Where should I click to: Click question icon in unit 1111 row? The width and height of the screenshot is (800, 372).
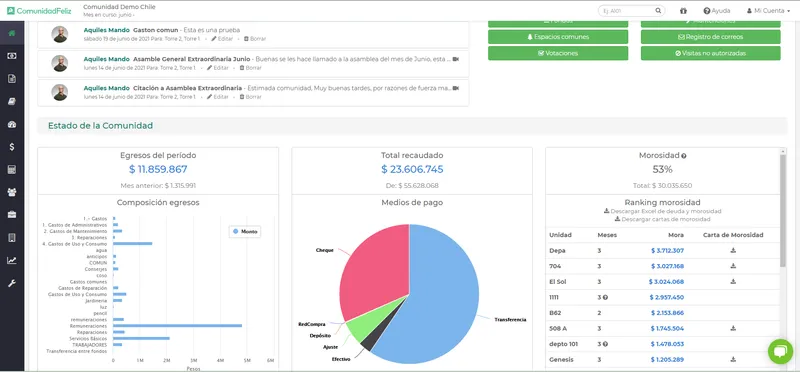click(605, 297)
